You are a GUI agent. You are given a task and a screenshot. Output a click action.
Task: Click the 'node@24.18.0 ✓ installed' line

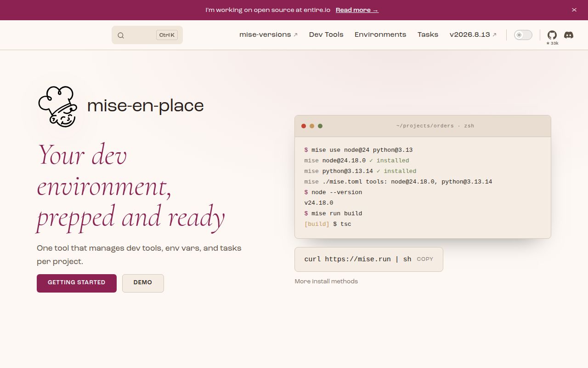click(x=356, y=161)
